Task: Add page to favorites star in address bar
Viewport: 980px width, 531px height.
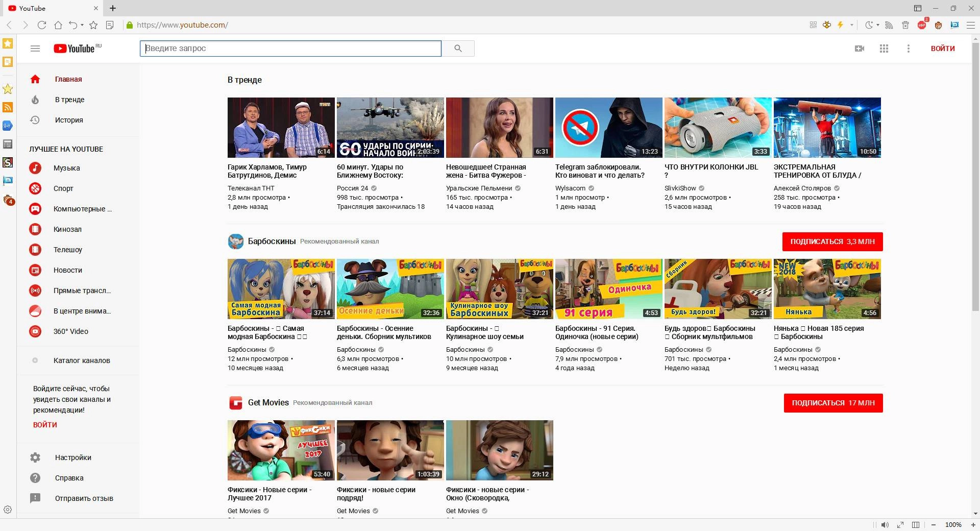Action: tap(93, 25)
